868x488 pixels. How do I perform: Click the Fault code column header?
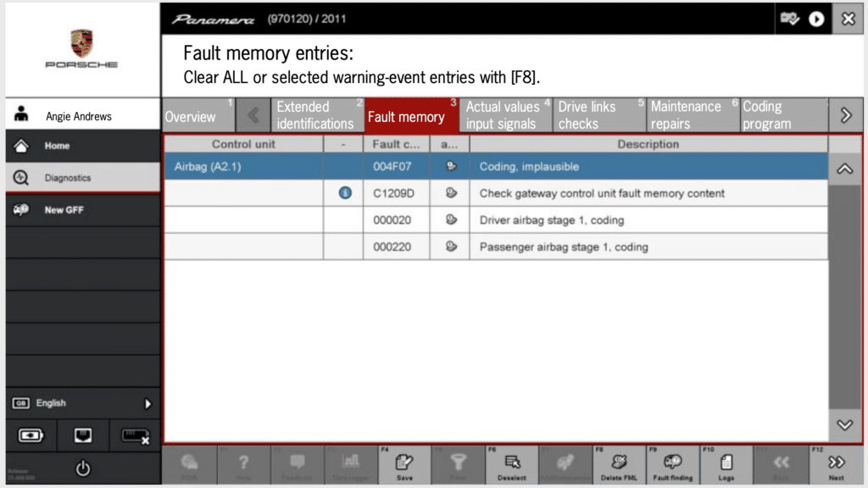tap(397, 144)
